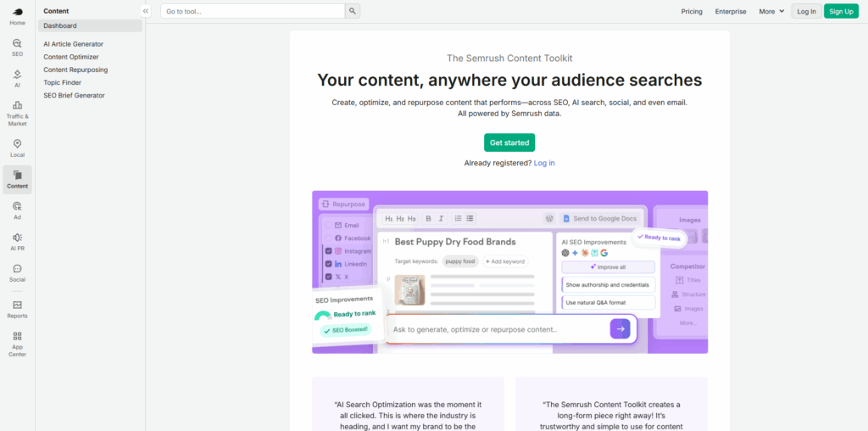Click the H1 heading format icon
This screenshot has height=431, width=868.
(x=388, y=218)
